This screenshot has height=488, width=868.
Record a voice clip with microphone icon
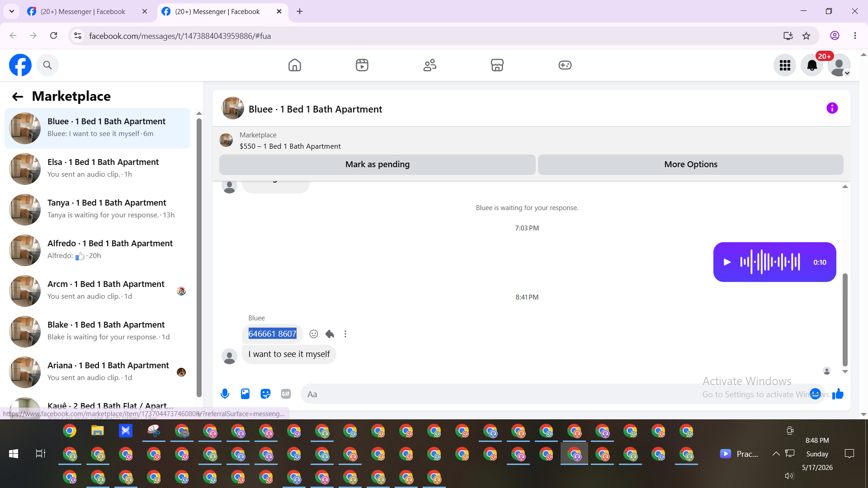tap(225, 394)
